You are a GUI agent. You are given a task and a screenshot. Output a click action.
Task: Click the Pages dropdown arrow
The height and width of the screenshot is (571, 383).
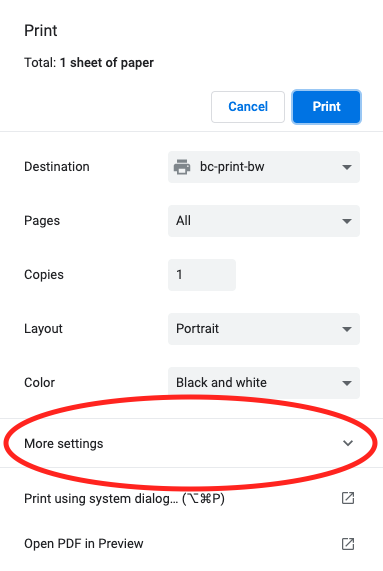pyautogui.click(x=347, y=221)
